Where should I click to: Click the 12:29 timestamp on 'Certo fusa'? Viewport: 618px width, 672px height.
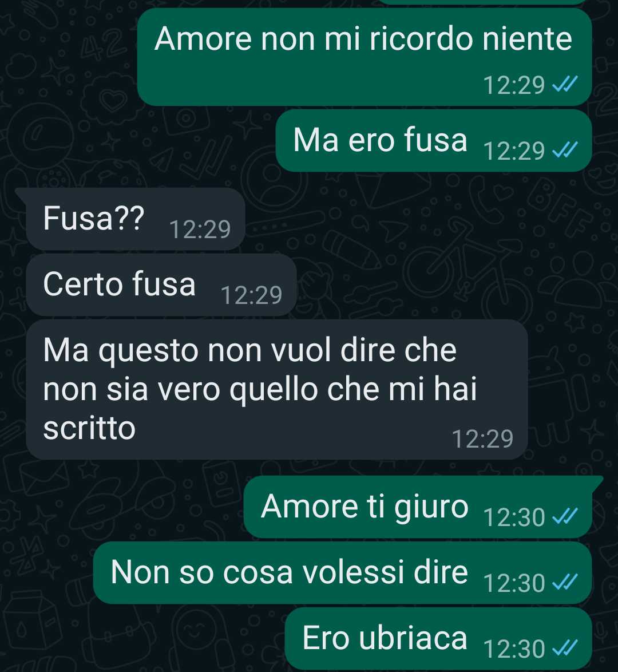[x=252, y=295]
